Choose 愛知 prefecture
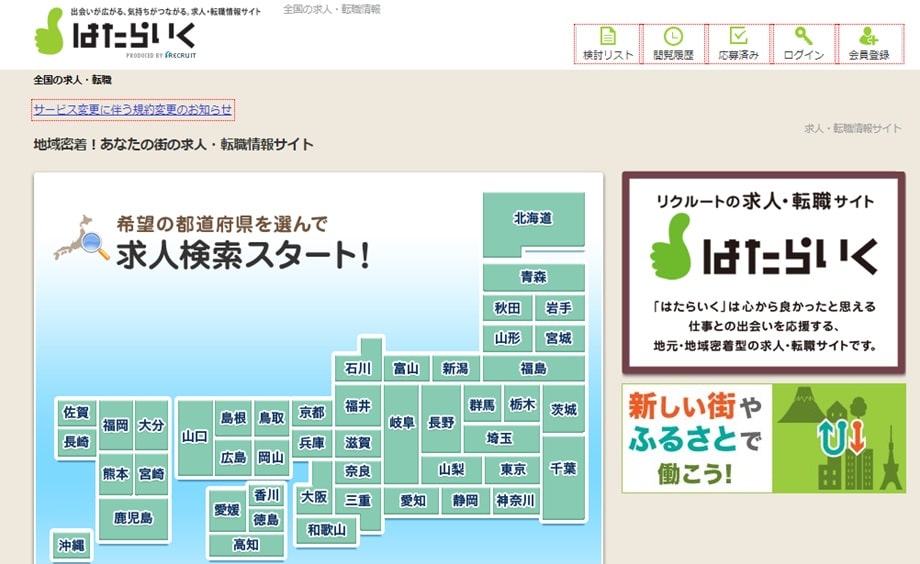Viewport: 920px width, 564px height. click(x=413, y=501)
